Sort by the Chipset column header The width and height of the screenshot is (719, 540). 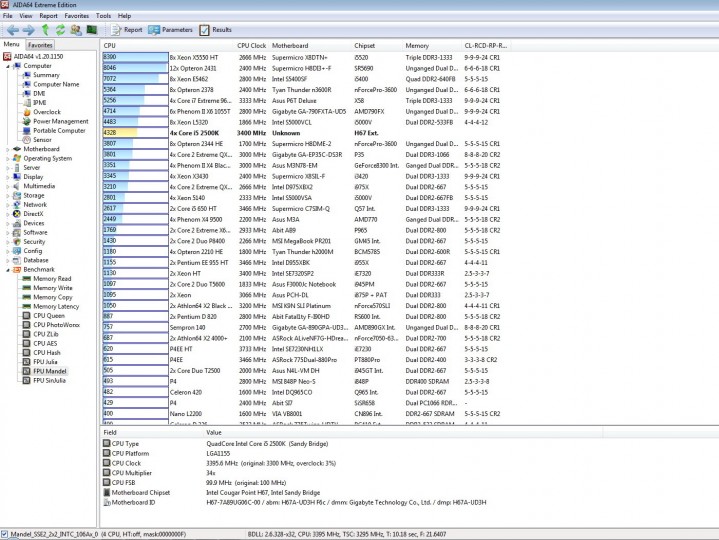[376, 46]
